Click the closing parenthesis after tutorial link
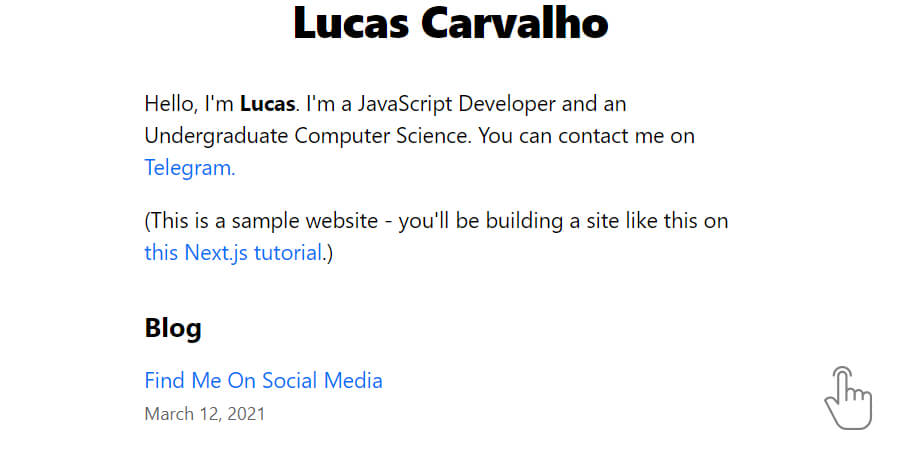Image resolution: width=900 pixels, height=450 pixels. pyautogui.click(x=329, y=253)
